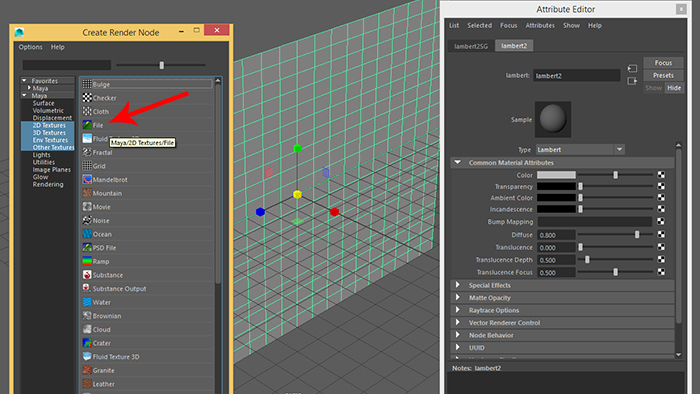Choose the Leather texture icon
This screenshot has height=394, width=700.
pos(87,384)
